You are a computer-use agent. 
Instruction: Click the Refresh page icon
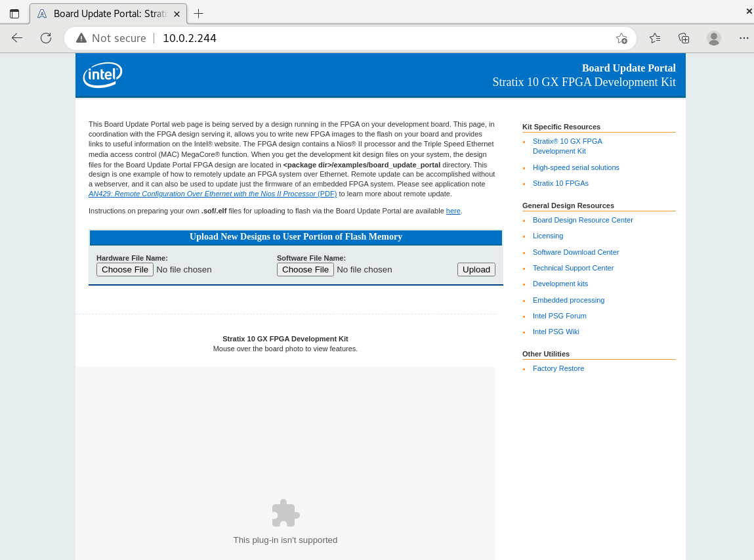point(45,38)
